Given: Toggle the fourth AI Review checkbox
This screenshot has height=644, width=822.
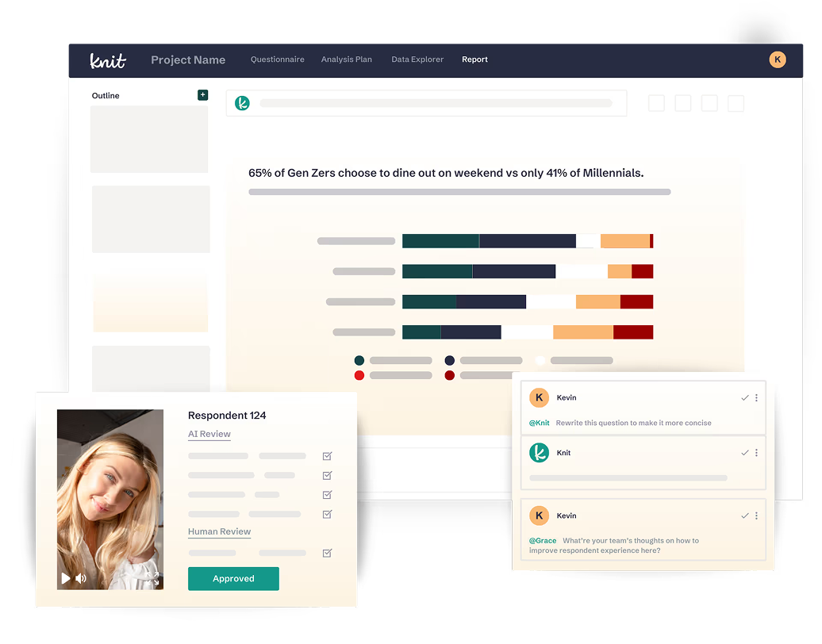Looking at the screenshot, I should [x=327, y=514].
